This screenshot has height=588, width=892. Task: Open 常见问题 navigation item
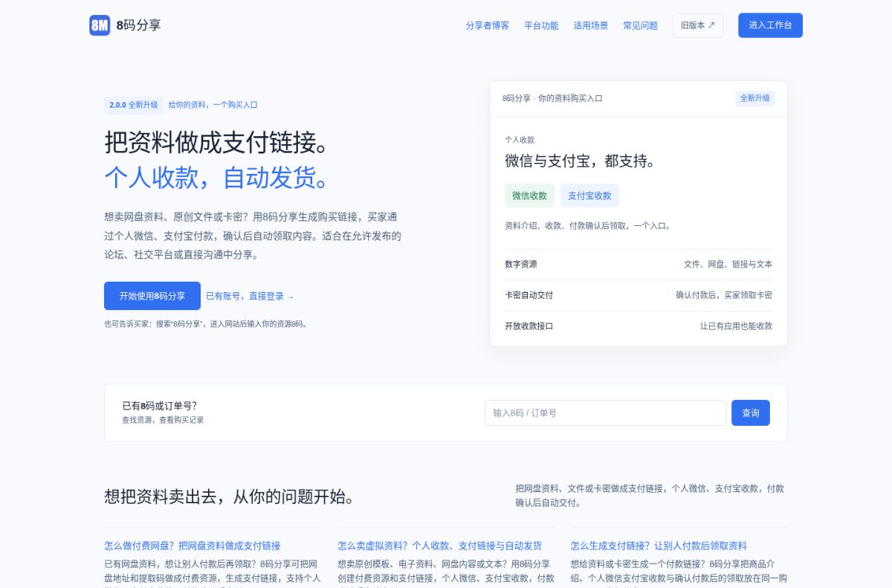640,25
